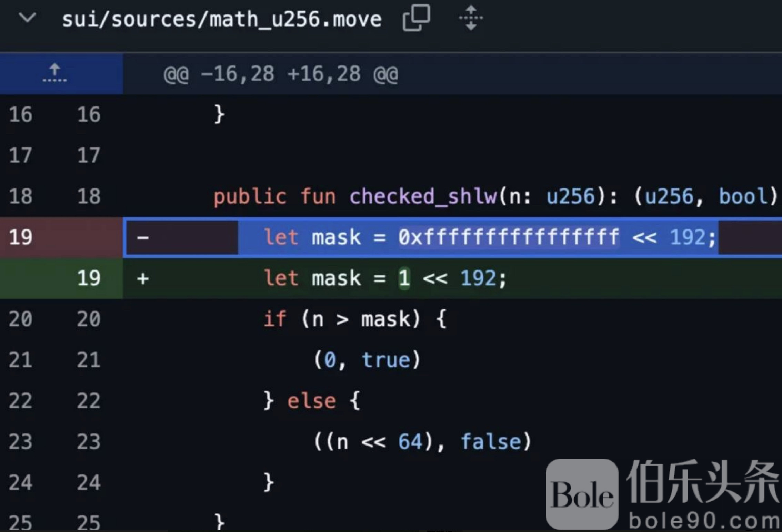This screenshot has height=532, width=782.
Task: Collapse the math_u256.move file diff
Action: coord(27,17)
